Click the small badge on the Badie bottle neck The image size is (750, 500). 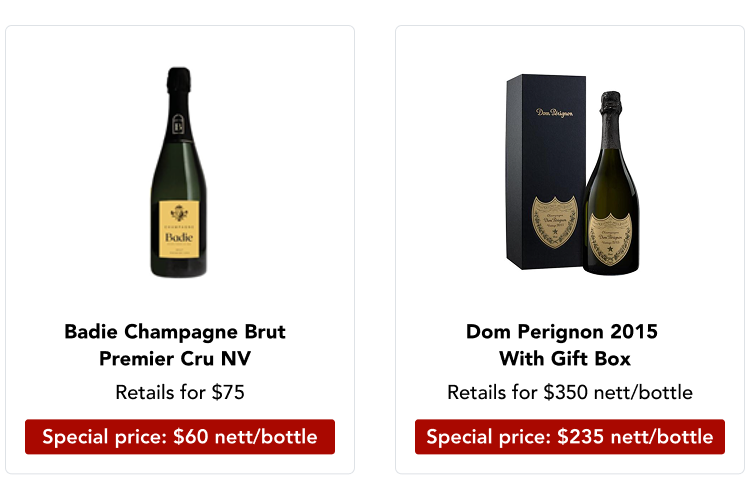tap(180, 125)
